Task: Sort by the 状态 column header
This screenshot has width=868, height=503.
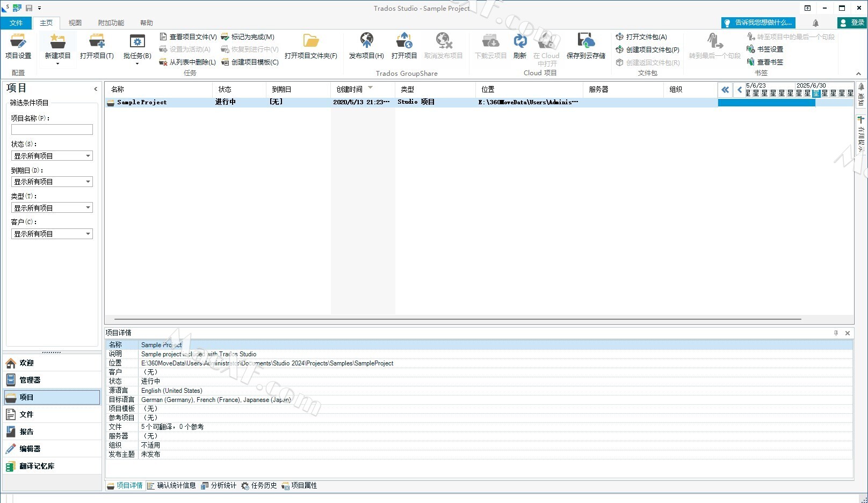Action: tap(240, 89)
